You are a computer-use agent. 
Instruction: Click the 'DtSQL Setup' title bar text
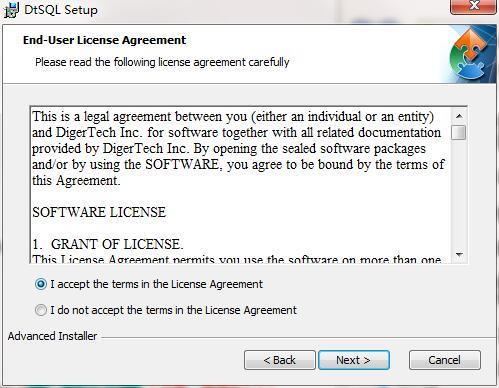[61, 10]
